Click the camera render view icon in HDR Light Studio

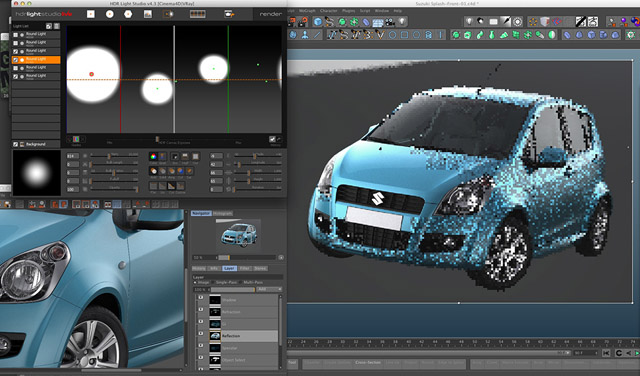pos(229,14)
